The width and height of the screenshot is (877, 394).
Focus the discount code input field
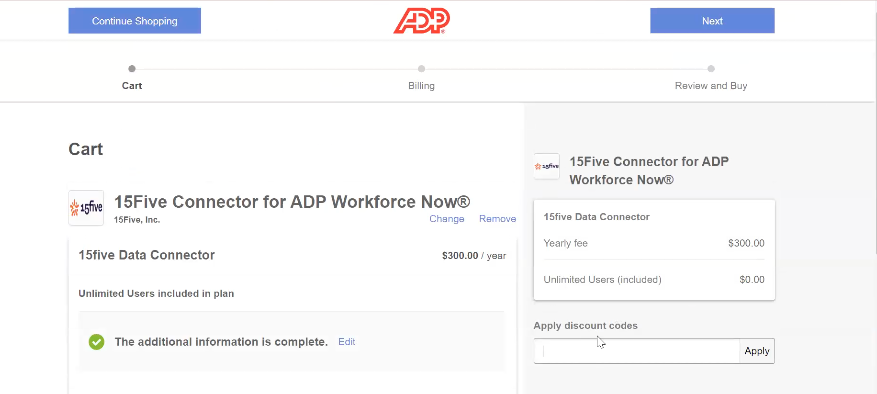tap(636, 351)
